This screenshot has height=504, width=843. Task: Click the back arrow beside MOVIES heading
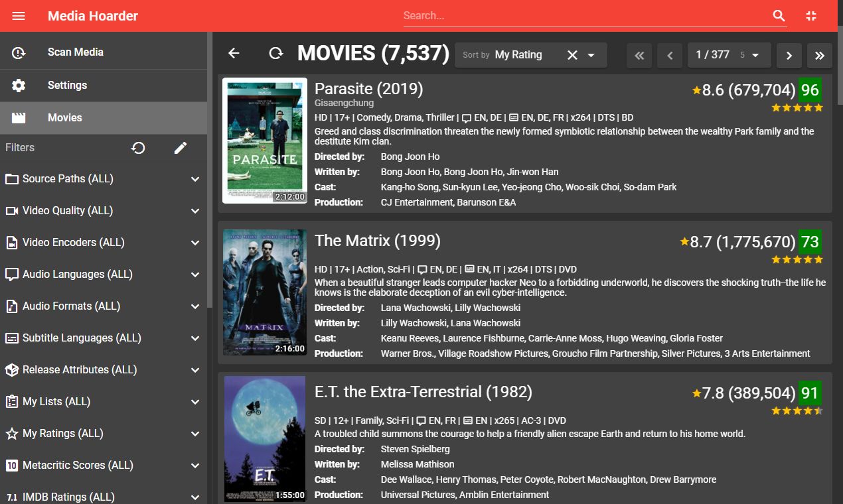pyautogui.click(x=233, y=55)
